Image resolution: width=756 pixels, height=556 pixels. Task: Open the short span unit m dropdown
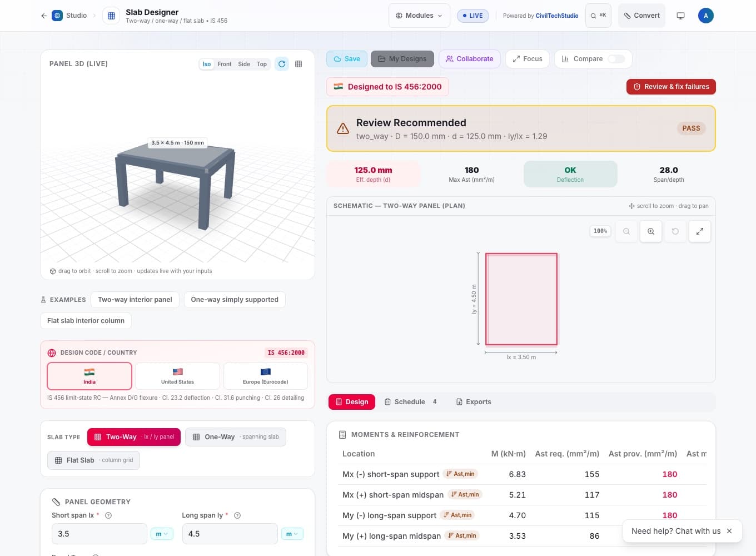click(x=162, y=534)
